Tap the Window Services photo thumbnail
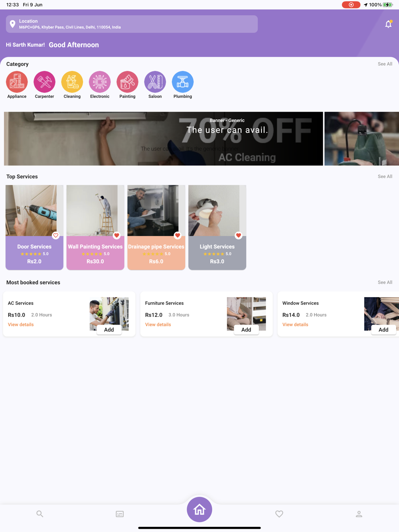The height and width of the screenshot is (532, 399). [381, 313]
